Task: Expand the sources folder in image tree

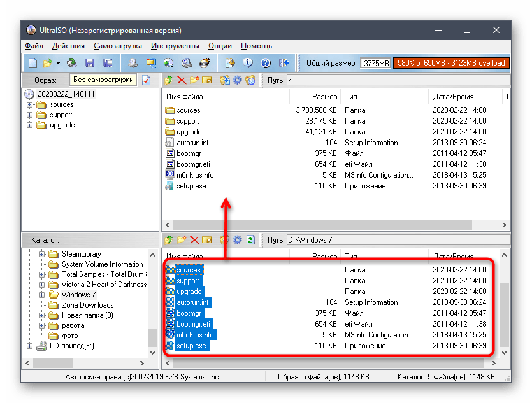Action: [29, 104]
